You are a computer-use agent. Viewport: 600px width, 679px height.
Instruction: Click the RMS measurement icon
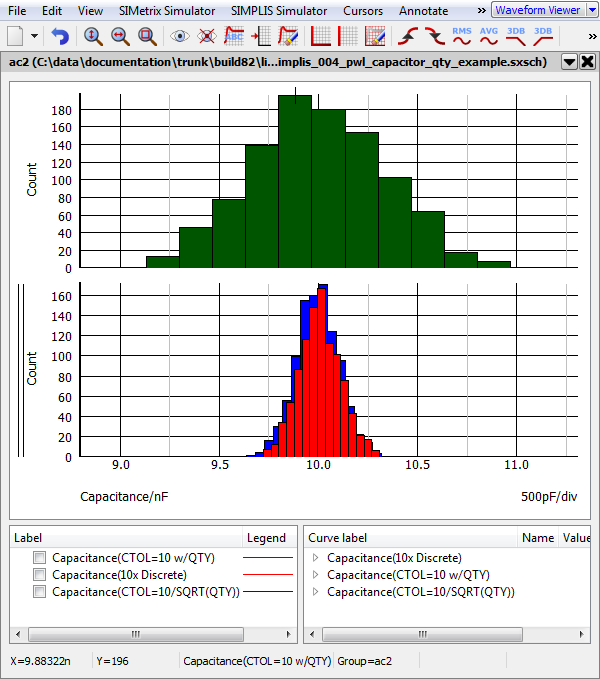(462, 36)
